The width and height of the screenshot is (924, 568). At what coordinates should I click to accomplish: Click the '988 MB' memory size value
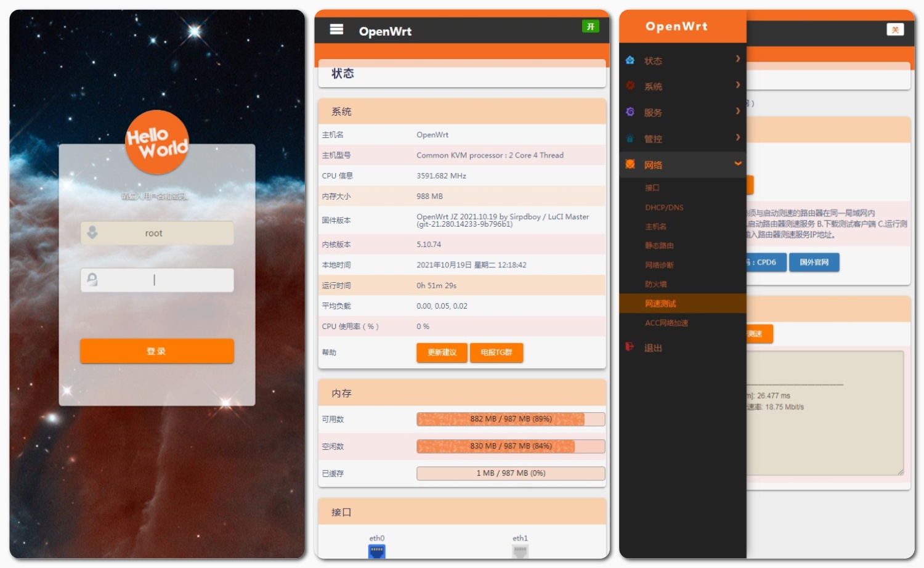pos(429,196)
